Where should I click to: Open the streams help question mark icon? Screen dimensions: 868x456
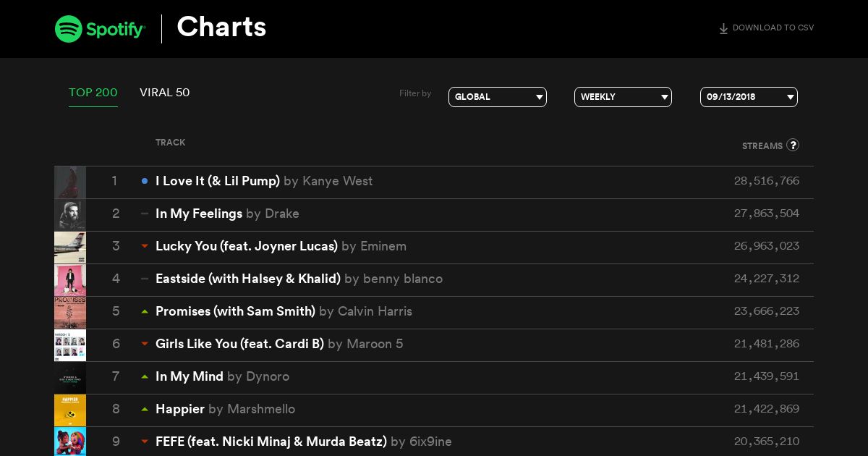(793, 145)
